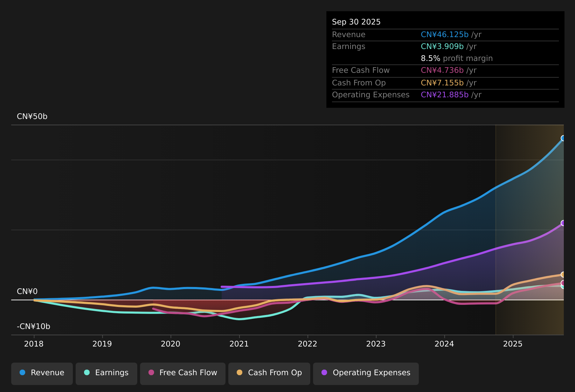Click the purple Operating Expenses endpoint marker
This screenshot has height=392, width=575.
point(563,223)
